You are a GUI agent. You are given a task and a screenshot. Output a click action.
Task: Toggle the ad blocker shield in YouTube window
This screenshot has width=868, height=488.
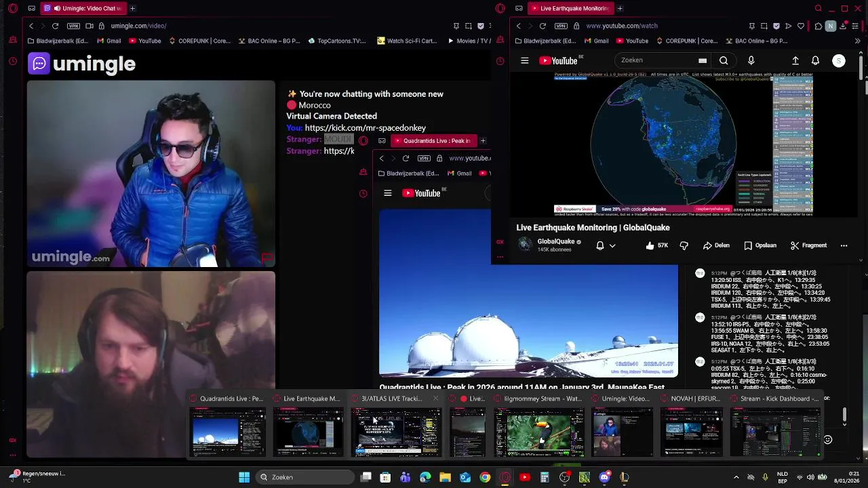(x=776, y=26)
